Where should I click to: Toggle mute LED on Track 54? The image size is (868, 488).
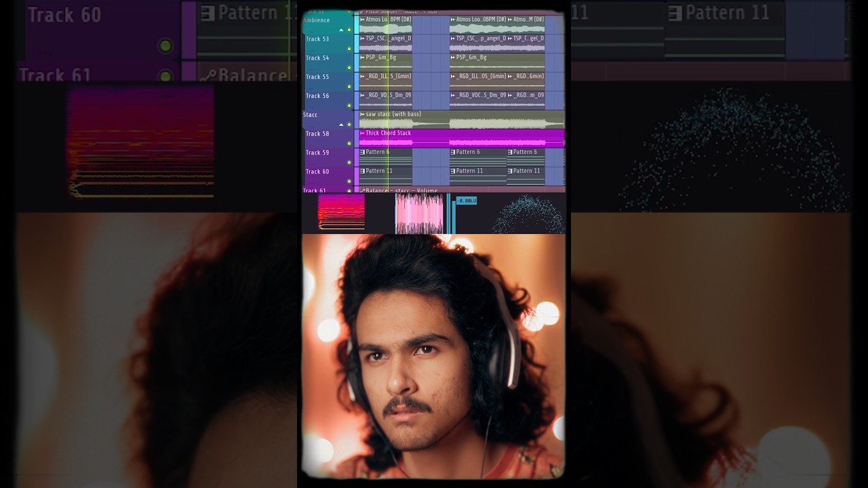coord(350,68)
